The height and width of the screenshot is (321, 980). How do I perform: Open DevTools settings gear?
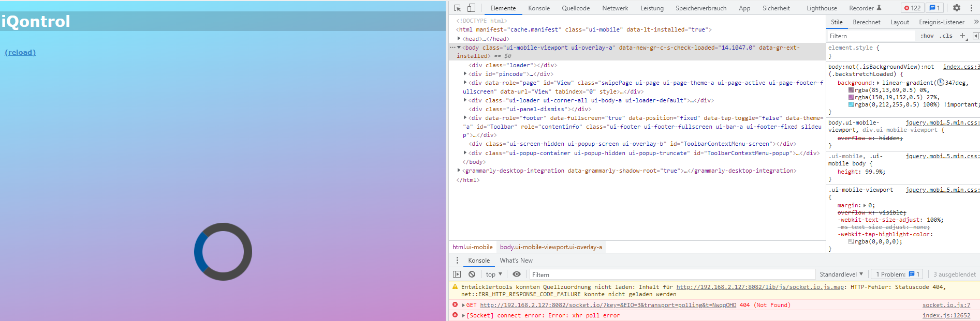click(x=957, y=8)
